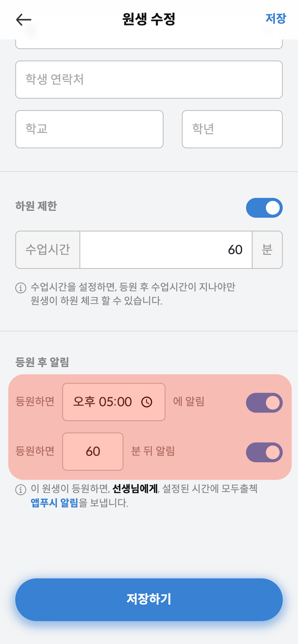Tap the 원생 수정 page title
Image resolution: width=298 pixels, height=644 pixels.
[149, 19]
